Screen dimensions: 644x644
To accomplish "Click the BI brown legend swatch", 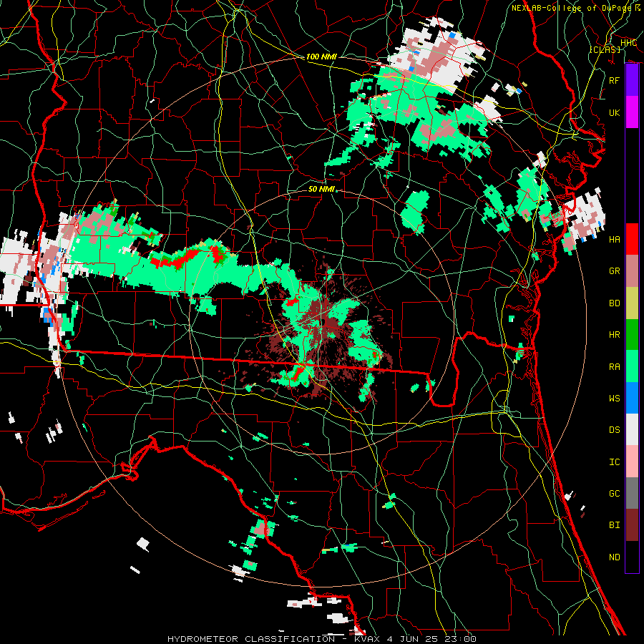I will point(632,525).
